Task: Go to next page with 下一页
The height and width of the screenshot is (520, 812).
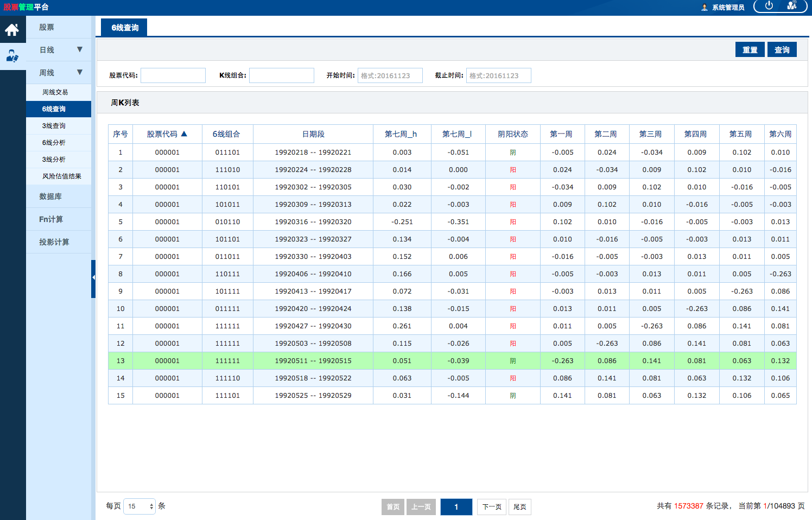Action: 492,507
